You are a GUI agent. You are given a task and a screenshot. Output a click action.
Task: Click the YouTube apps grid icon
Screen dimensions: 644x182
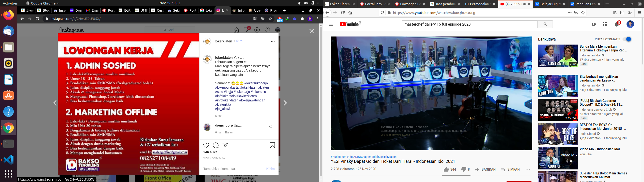[x=605, y=24]
